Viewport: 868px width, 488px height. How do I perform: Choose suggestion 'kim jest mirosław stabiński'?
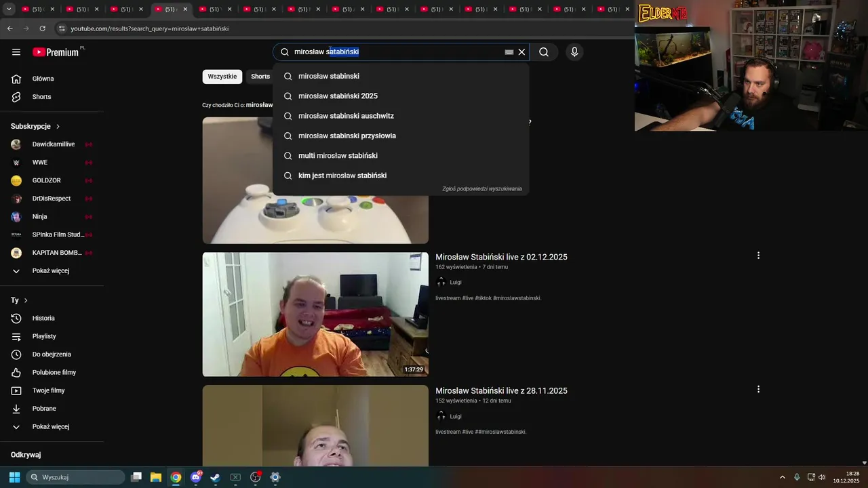(x=401, y=176)
